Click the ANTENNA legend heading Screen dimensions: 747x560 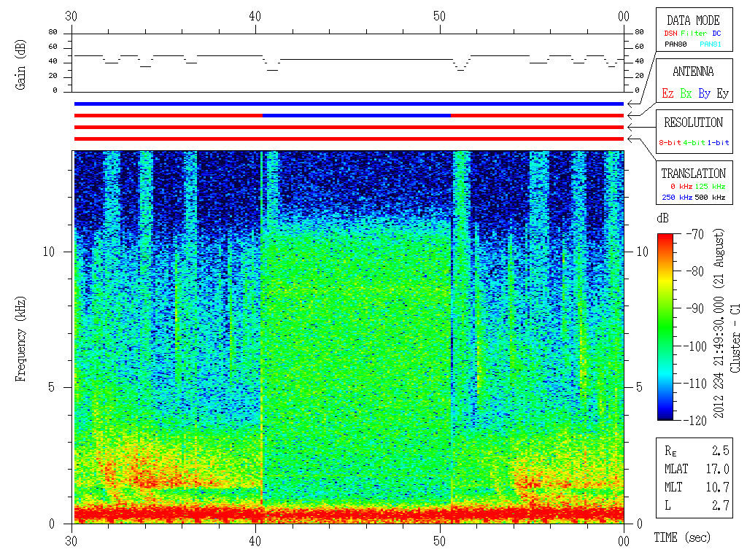click(x=693, y=71)
